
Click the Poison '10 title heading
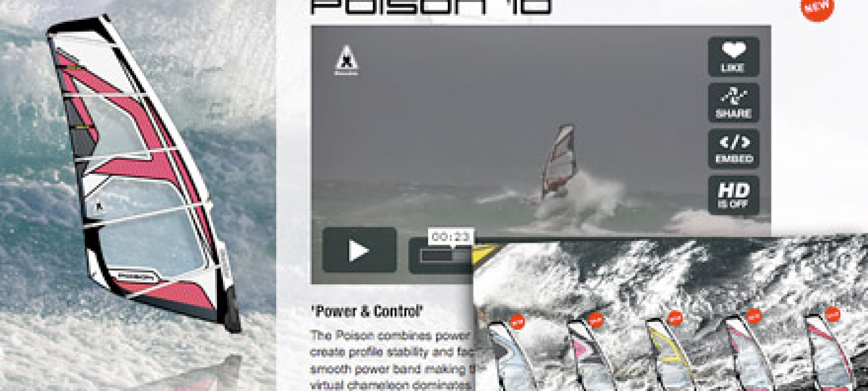431,7
